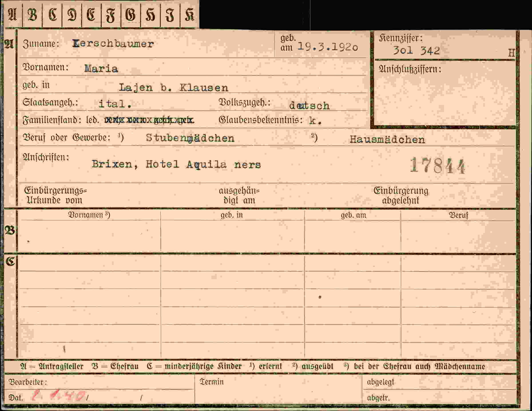Click the letter 'H' beside the Kennziffer
532x411 pixels.
pos(511,53)
